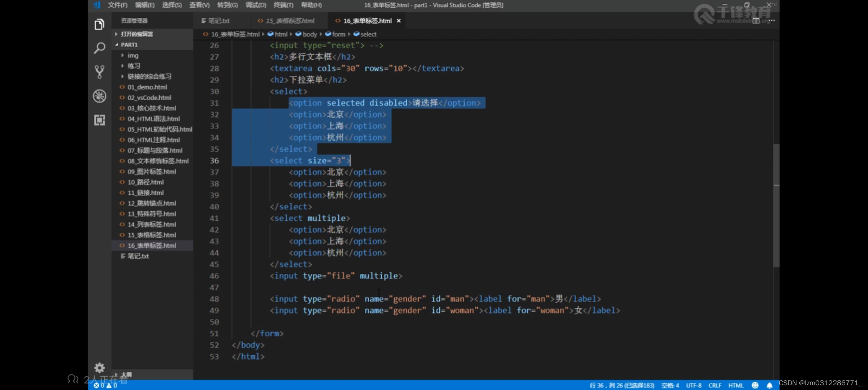This screenshot has height=390, width=868.
Task: Close the 16_表单标签.html tab
Action: coord(399,21)
